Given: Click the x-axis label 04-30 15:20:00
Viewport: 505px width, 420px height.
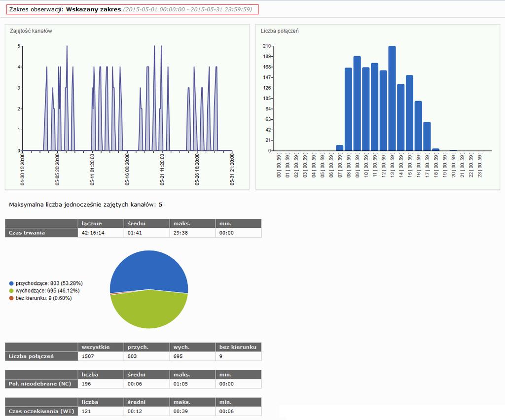Looking at the screenshot, I should 22,169.
